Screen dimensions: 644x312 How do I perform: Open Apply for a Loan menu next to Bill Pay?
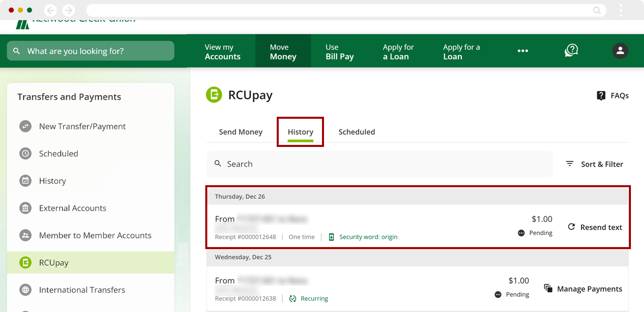[398, 52]
